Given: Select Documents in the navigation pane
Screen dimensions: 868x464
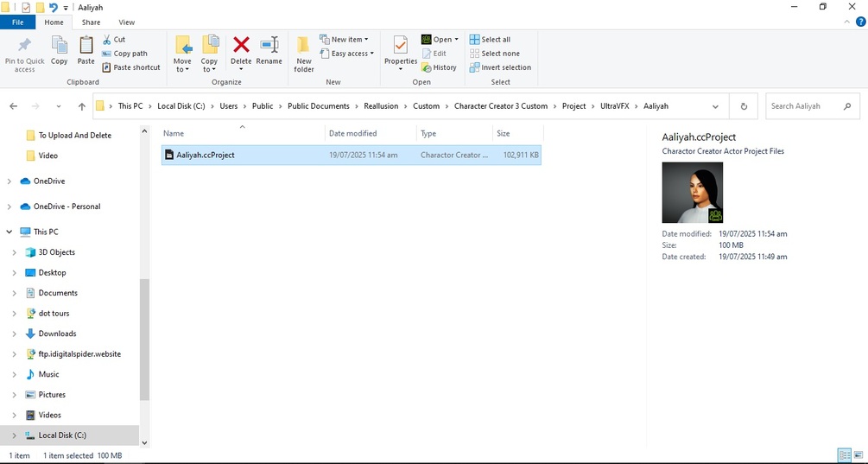Looking at the screenshot, I should [58, 293].
